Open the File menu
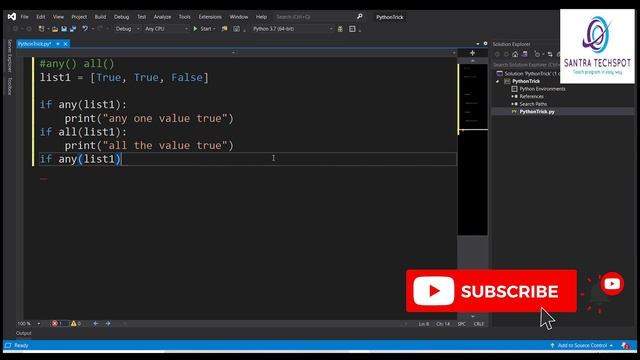The image size is (640, 360). [24, 17]
